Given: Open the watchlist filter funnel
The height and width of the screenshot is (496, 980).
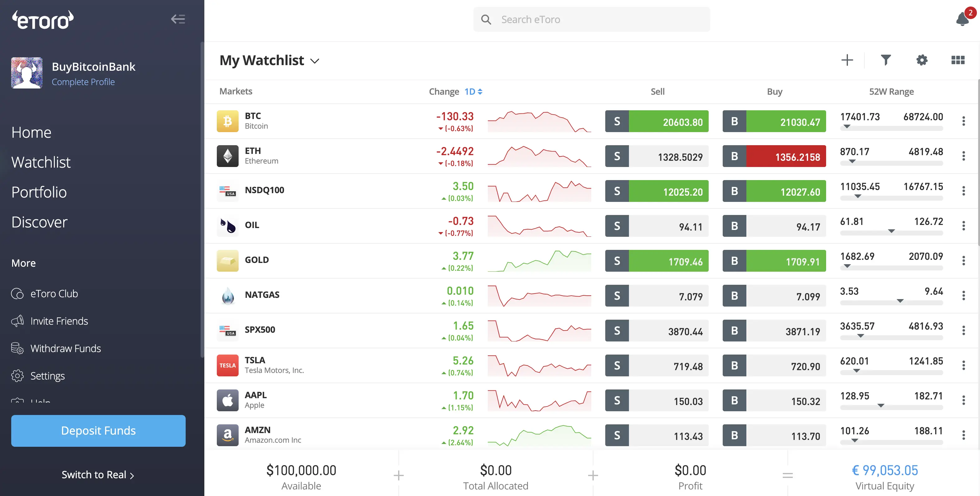Looking at the screenshot, I should [886, 60].
